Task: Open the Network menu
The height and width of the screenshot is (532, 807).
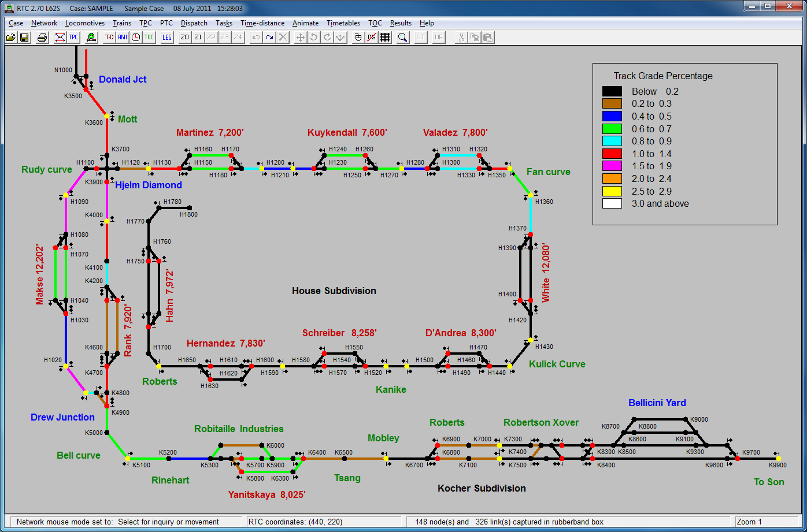Action: [44, 23]
